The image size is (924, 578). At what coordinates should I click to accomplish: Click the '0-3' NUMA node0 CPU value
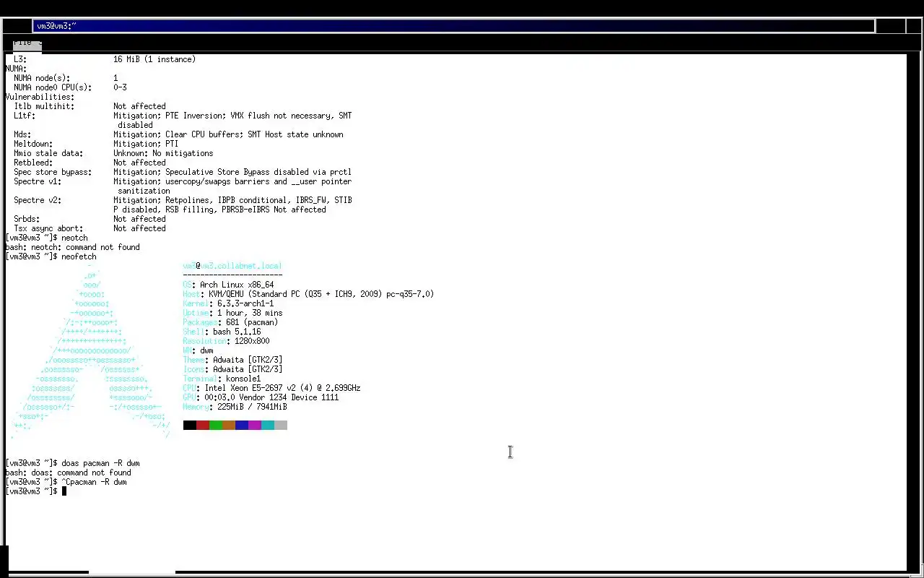tap(120, 87)
